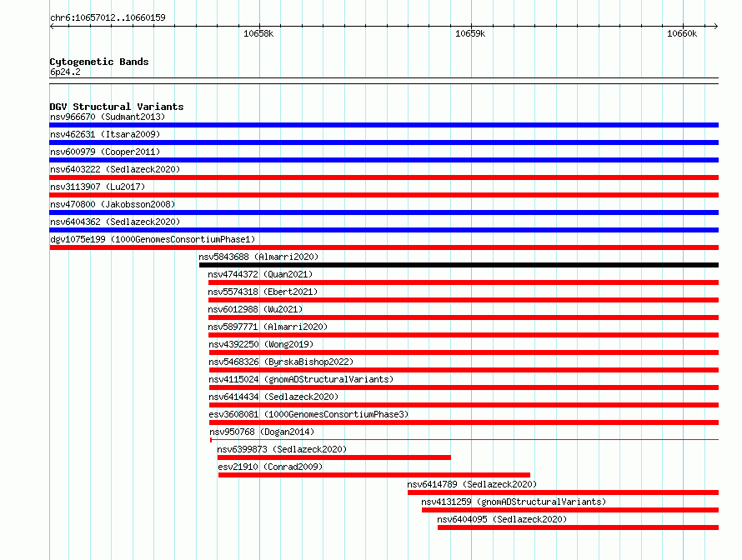This screenshot has width=742, height=560.
Task: Click the 10659k ruler mark
Action: pyautogui.click(x=470, y=33)
